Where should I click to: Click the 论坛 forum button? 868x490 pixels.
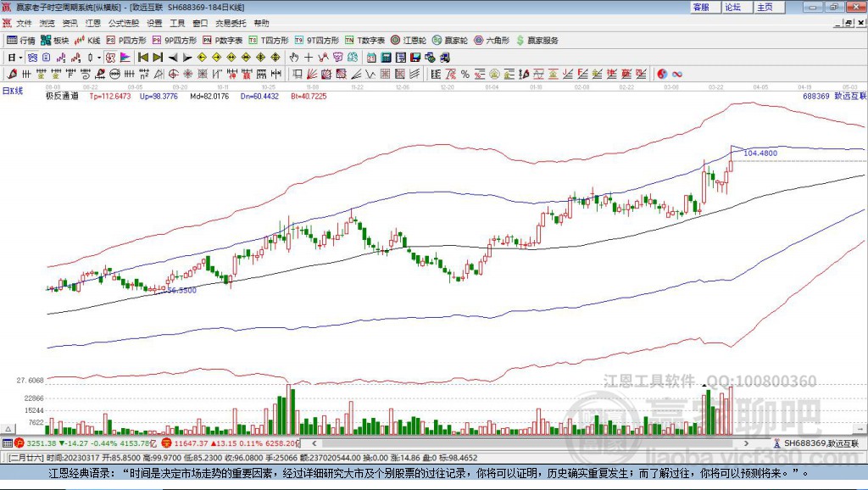736,7
